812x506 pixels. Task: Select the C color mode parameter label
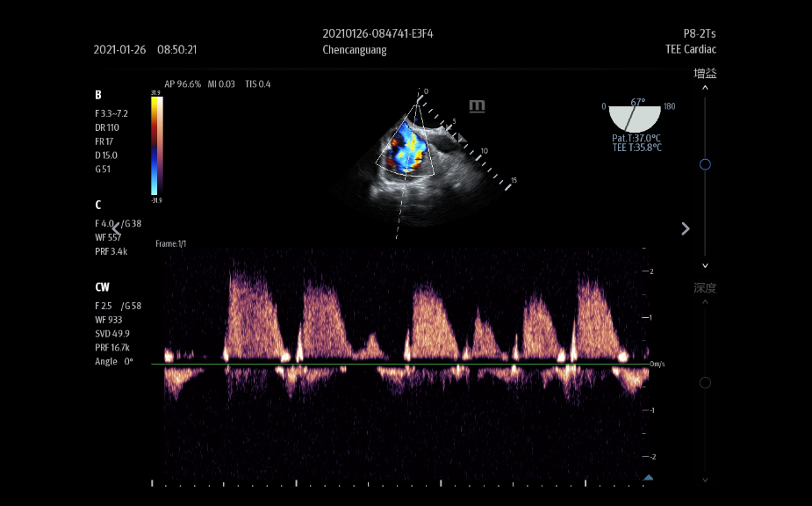click(x=98, y=205)
